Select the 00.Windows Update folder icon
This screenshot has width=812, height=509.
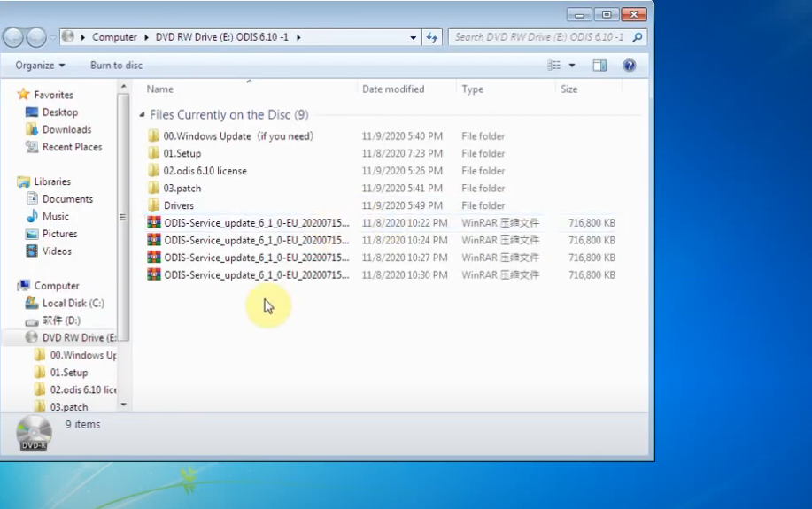[153, 136]
